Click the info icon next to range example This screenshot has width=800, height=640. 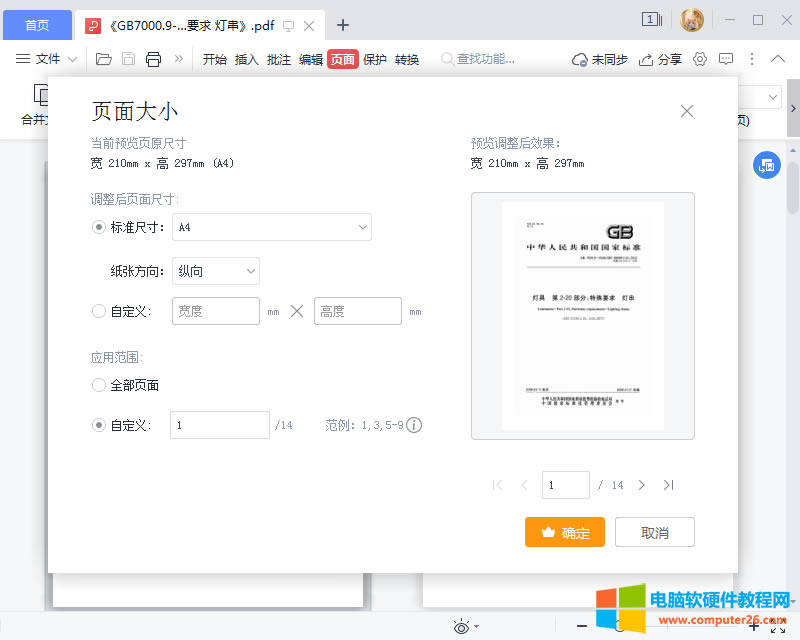coord(414,425)
